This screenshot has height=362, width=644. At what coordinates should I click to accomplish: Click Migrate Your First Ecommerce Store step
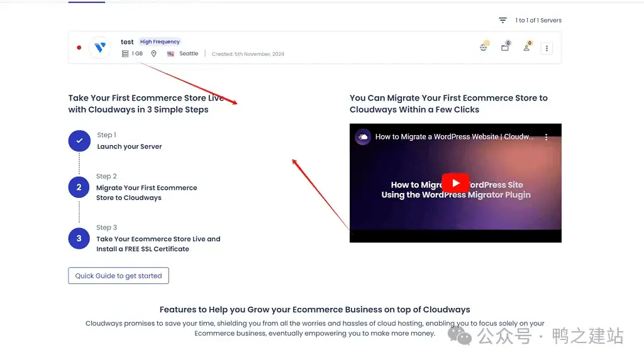pyautogui.click(x=147, y=192)
